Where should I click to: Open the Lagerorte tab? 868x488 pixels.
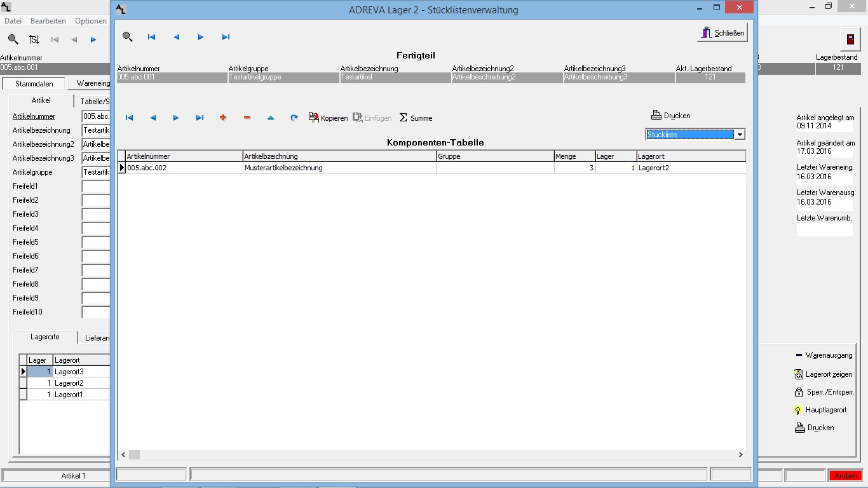click(45, 337)
